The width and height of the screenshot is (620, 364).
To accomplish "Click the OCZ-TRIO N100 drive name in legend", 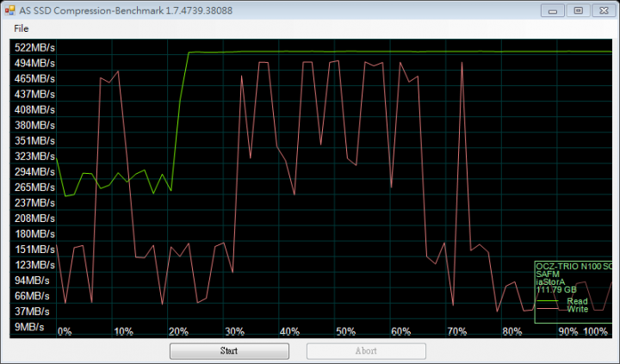I will click(573, 267).
